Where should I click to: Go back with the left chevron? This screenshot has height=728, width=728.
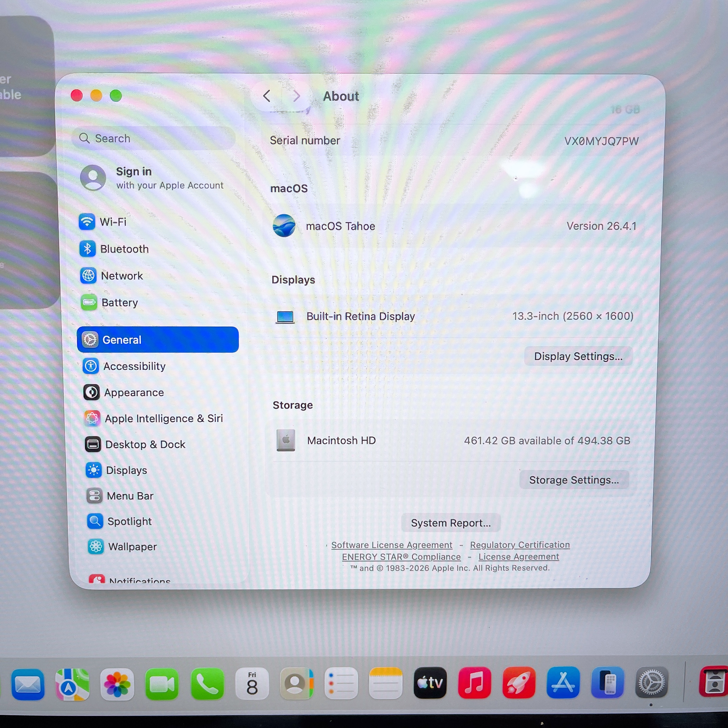[267, 96]
